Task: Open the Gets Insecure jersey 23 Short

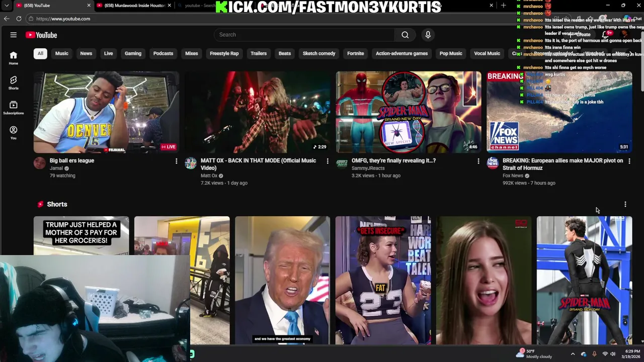Action: 383,280
